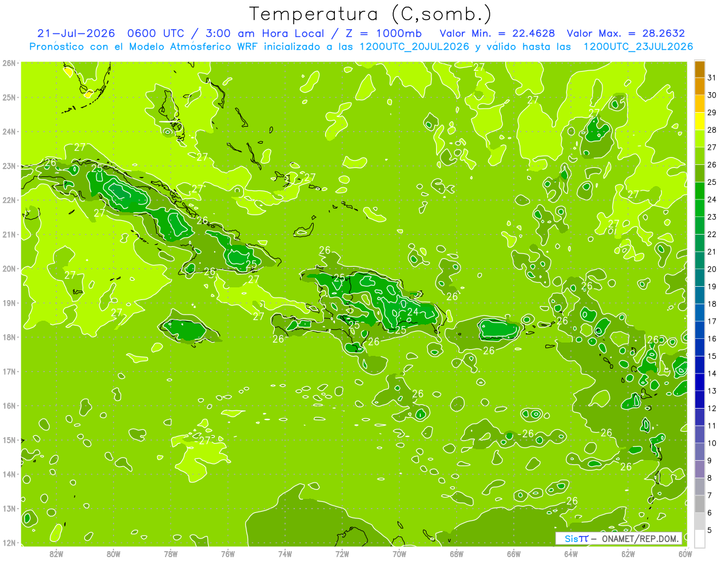Click the "24N" latitude axis label
Screen dimensions: 728x562
(8, 132)
